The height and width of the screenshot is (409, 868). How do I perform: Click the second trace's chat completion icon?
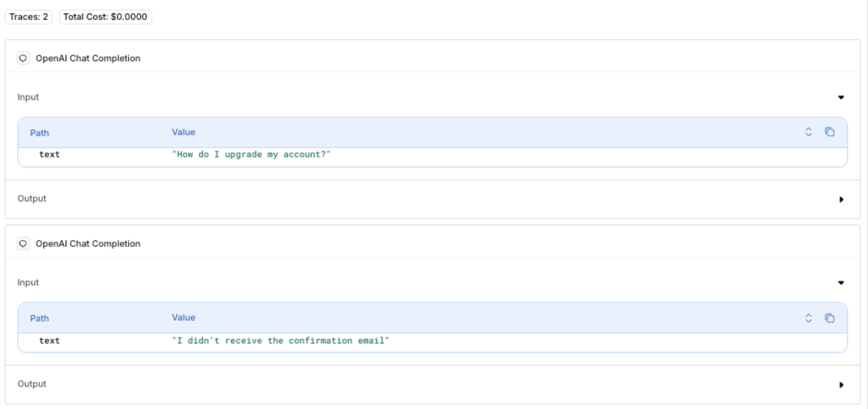(x=23, y=244)
